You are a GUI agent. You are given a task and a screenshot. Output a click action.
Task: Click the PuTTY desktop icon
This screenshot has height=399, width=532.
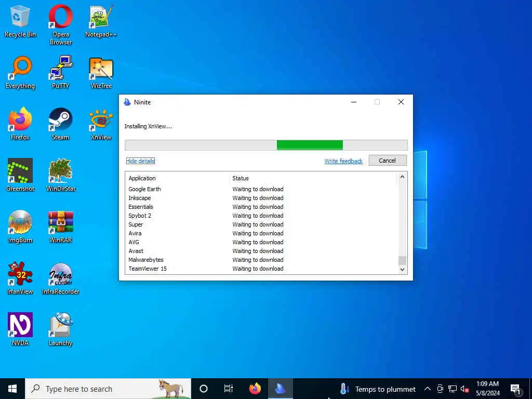click(61, 72)
